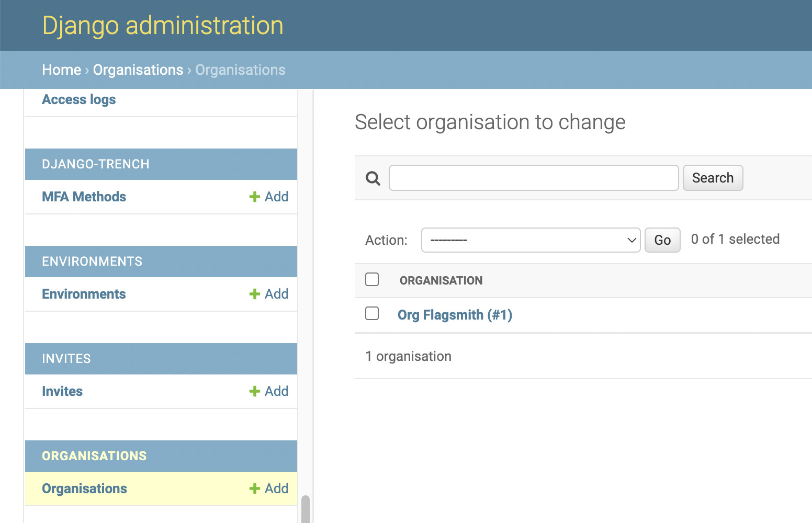Open MFA Methods in the sidebar
This screenshot has width=812, height=523.
coord(84,197)
